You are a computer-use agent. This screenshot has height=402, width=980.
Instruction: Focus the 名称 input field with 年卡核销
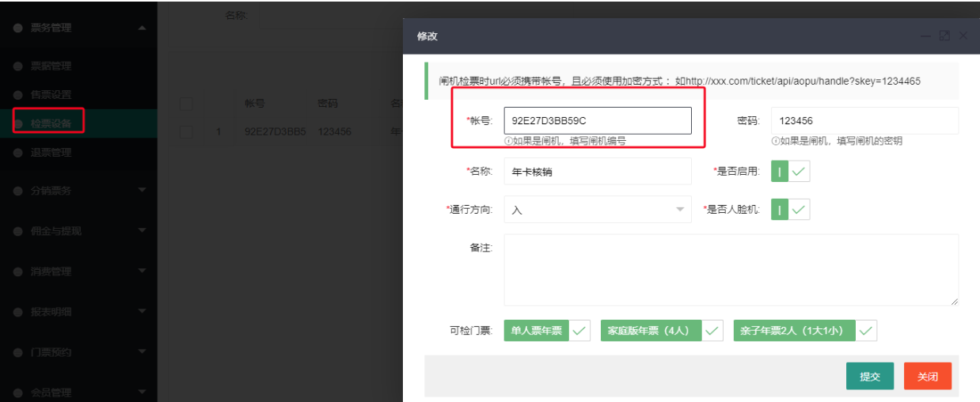[598, 171]
